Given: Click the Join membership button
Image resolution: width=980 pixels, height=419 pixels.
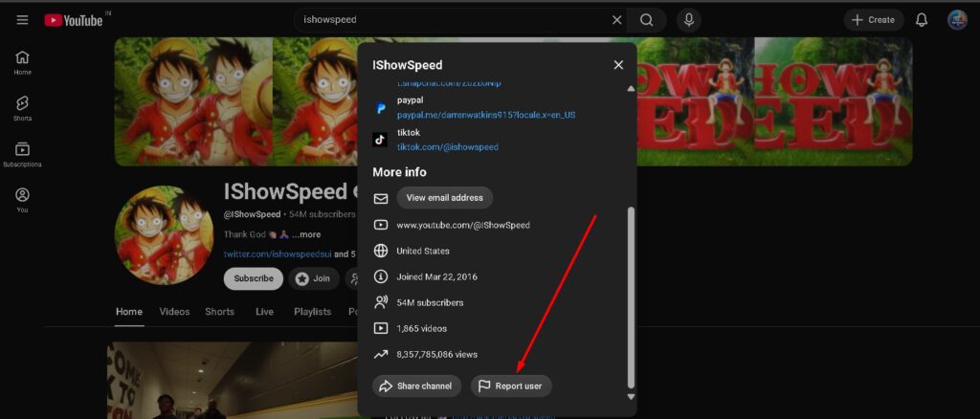Looking at the screenshot, I should tap(314, 278).
